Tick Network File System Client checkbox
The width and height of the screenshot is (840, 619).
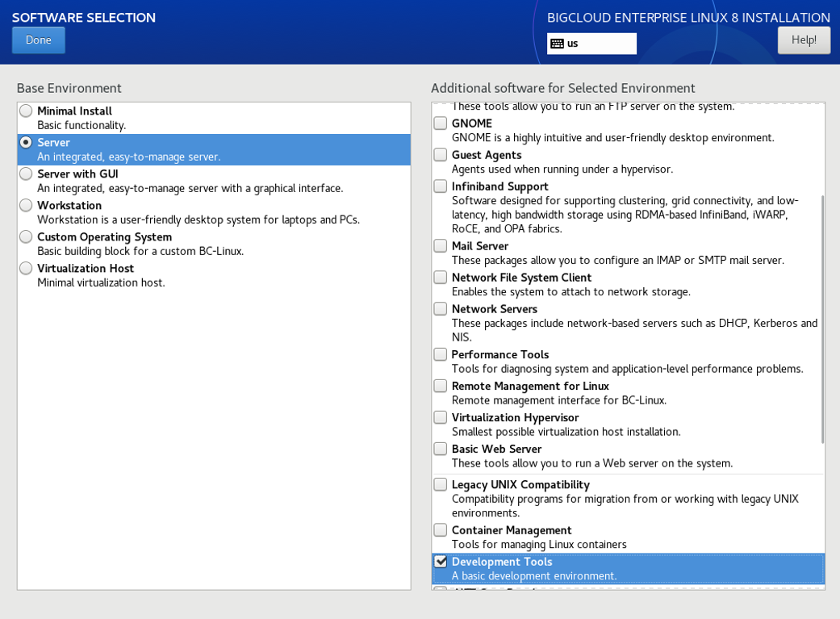pos(441,278)
